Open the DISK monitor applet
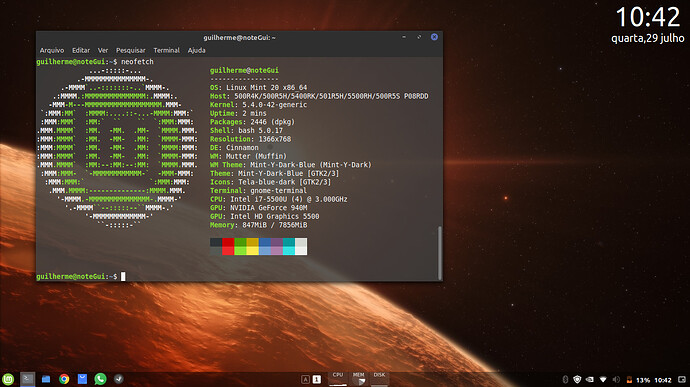The width and height of the screenshot is (690, 387). (x=379, y=379)
